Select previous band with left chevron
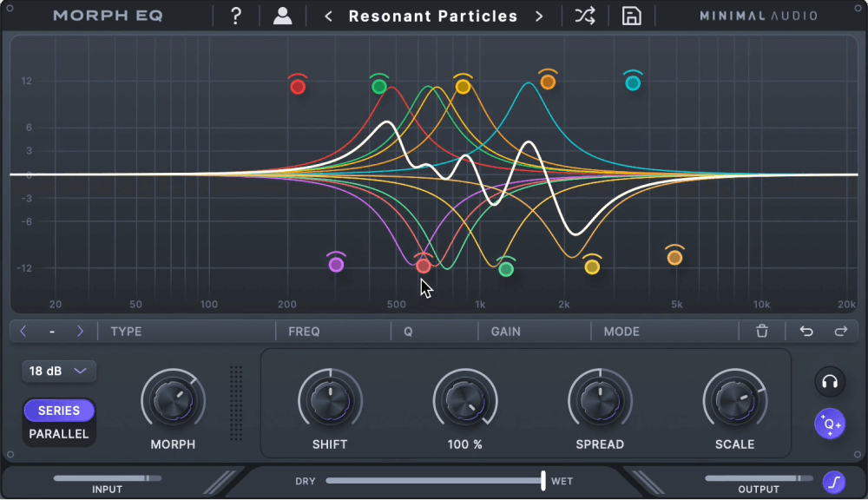 click(23, 331)
